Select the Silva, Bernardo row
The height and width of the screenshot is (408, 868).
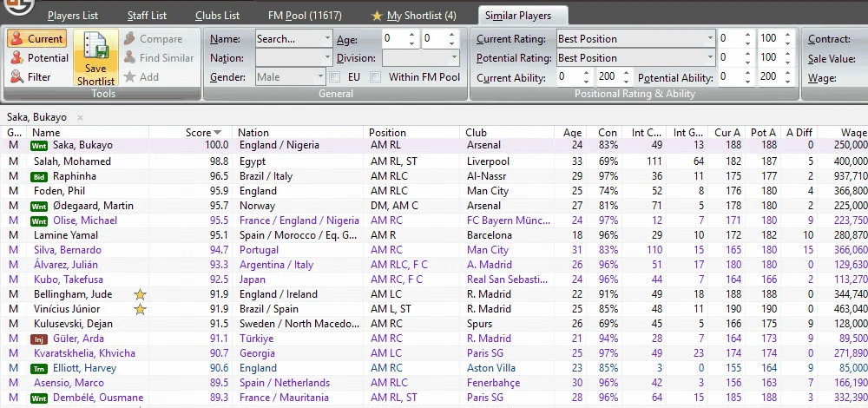(434, 250)
